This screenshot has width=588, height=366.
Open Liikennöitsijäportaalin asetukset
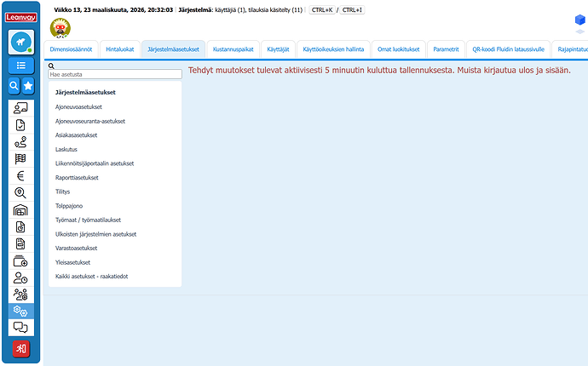95,163
